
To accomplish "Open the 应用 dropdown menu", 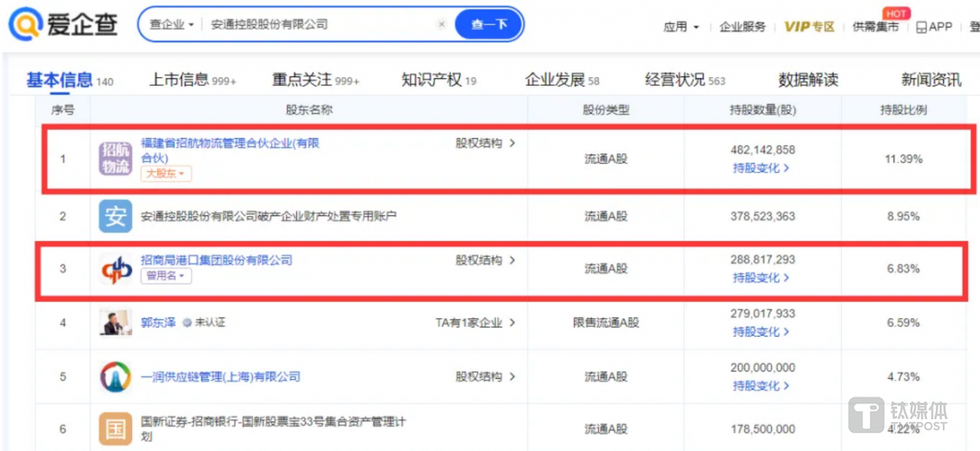I will point(681,27).
